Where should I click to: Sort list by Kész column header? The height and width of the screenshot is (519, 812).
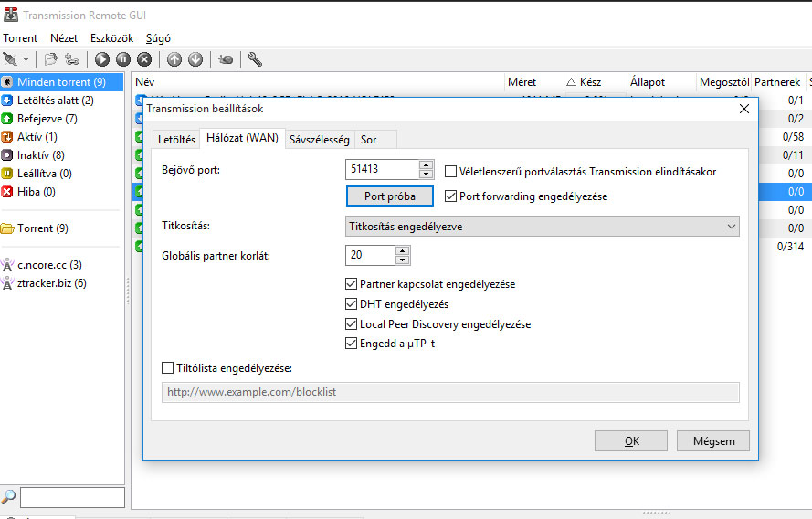click(595, 82)
